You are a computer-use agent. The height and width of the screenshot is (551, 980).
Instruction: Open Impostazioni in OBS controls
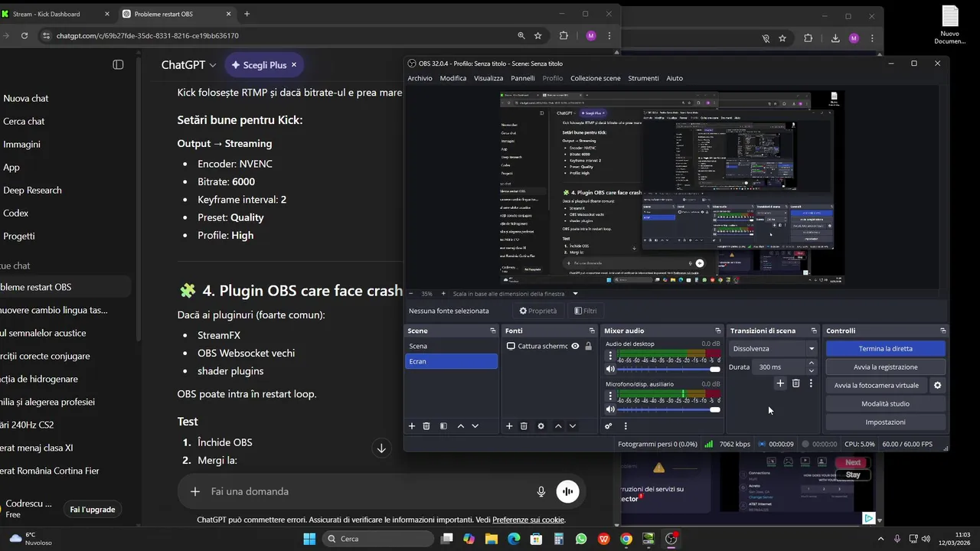tap(885, 422)
